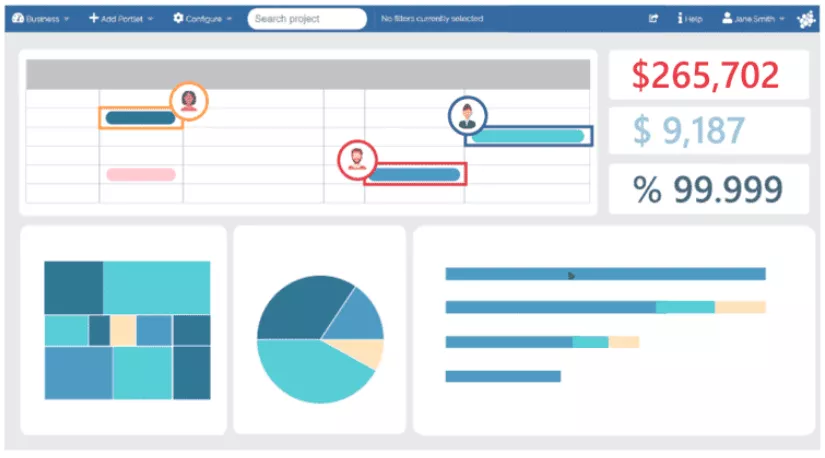Image resolution: width=825 pixels, height=458 pixels.
Task: Click the Jane Smith user icon
Action: (727, 18)
